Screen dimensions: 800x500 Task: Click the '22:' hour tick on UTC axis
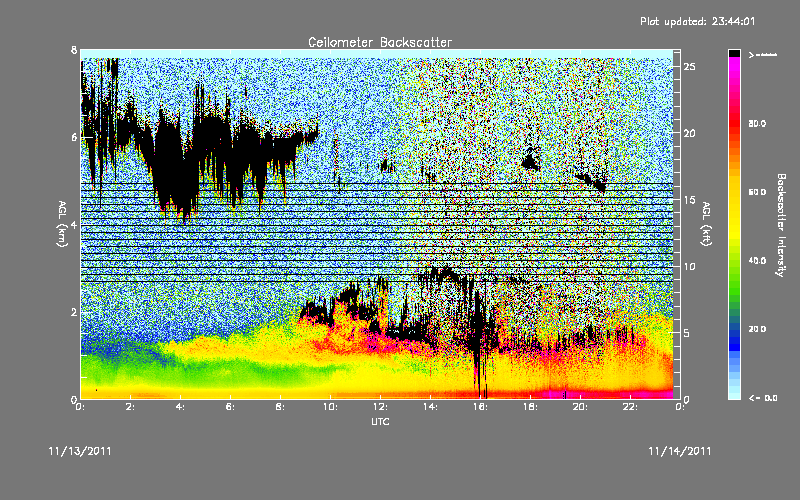point(631,407)
